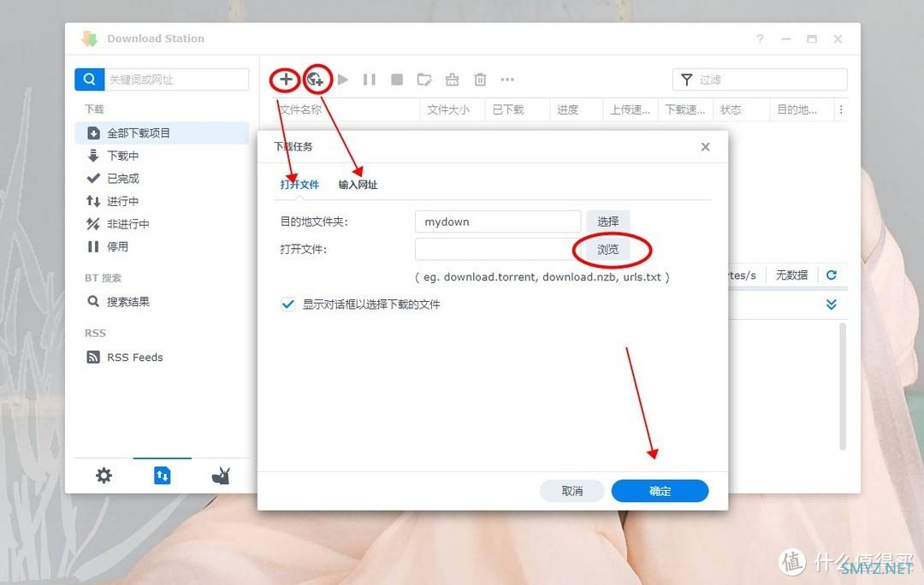Viewport: 924px width, 585px height.
Task: Close the 下载任务 dialog
Action: pyautogui.click(x=705, y=147)
